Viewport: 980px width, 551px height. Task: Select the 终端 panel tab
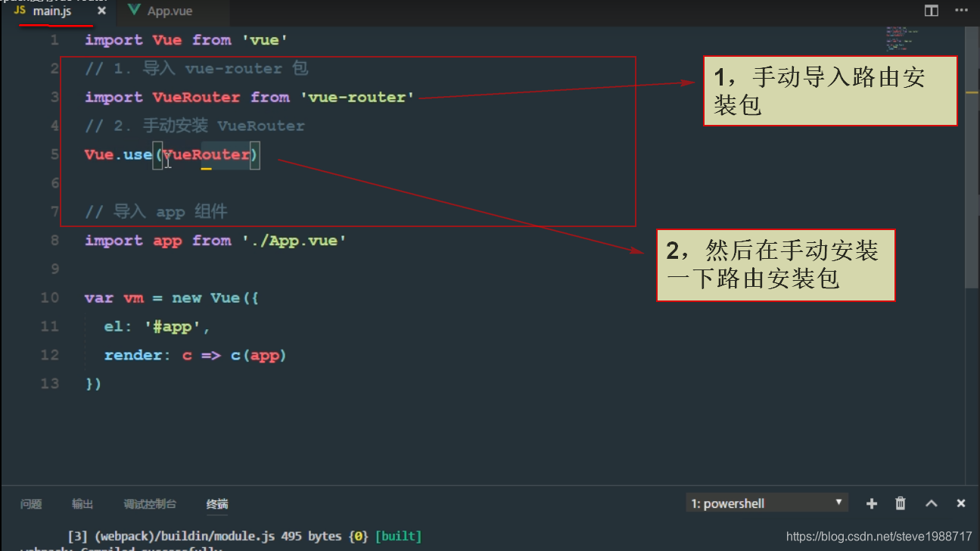(x=217, y=504)
